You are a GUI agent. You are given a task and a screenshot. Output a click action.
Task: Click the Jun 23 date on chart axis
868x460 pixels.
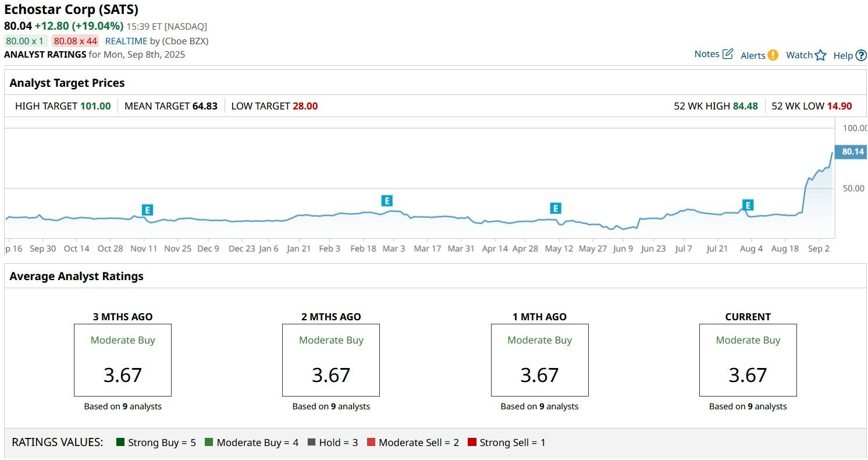click(x=653, y=249)
